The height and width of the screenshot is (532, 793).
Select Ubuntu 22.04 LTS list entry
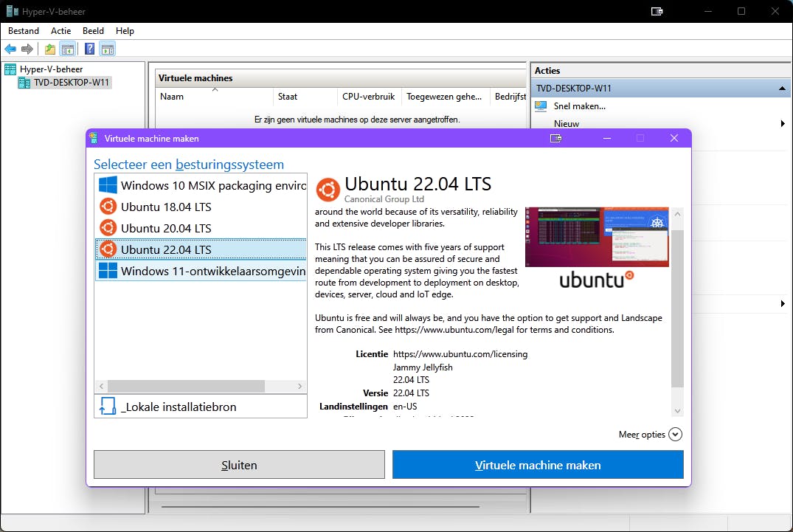click(201, 249)
